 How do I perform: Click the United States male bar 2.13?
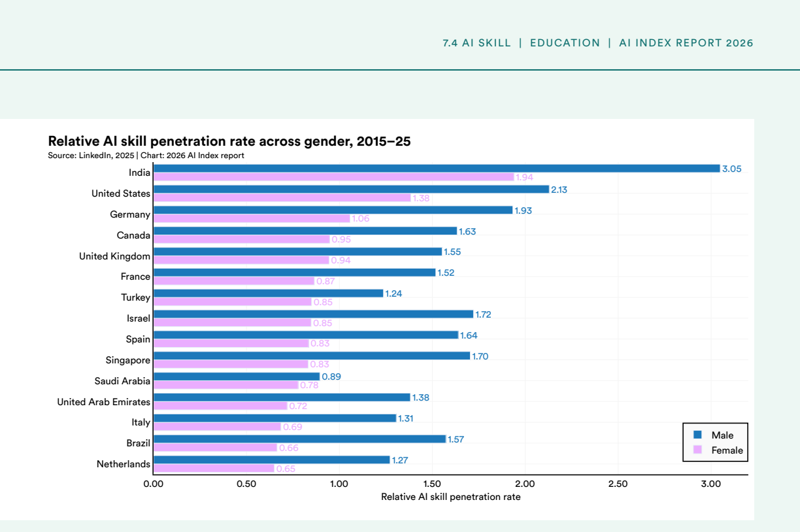(351, 190)
